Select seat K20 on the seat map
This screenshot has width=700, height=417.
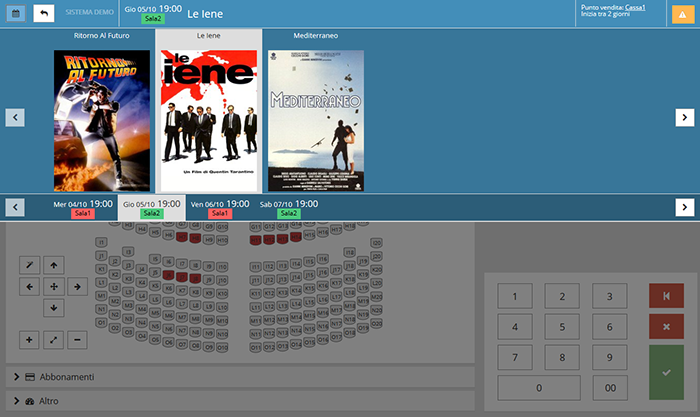coord(376,270)
